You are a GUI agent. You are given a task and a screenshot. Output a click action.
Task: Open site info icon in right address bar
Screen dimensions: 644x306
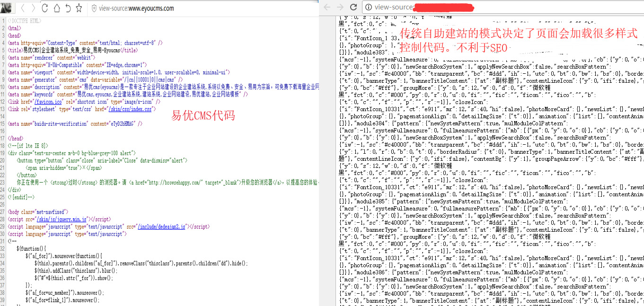369,7
